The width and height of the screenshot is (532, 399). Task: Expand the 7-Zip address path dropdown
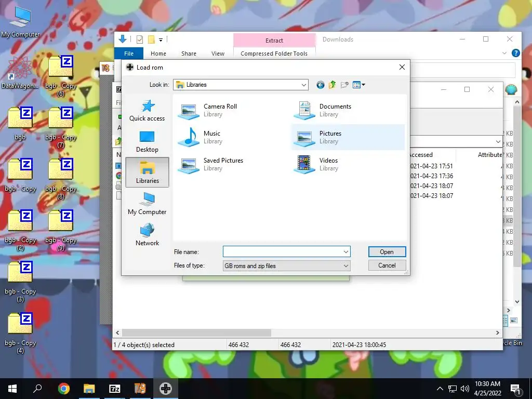498,141
